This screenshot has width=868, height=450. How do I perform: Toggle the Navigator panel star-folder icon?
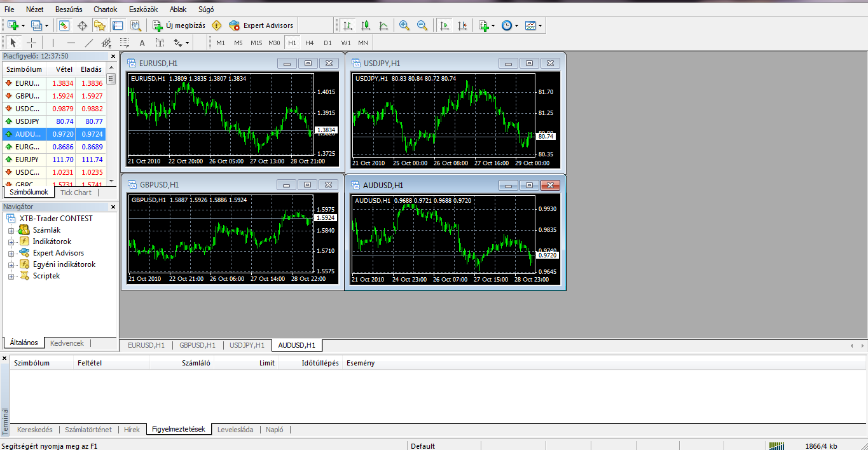(x=100, y=25)
